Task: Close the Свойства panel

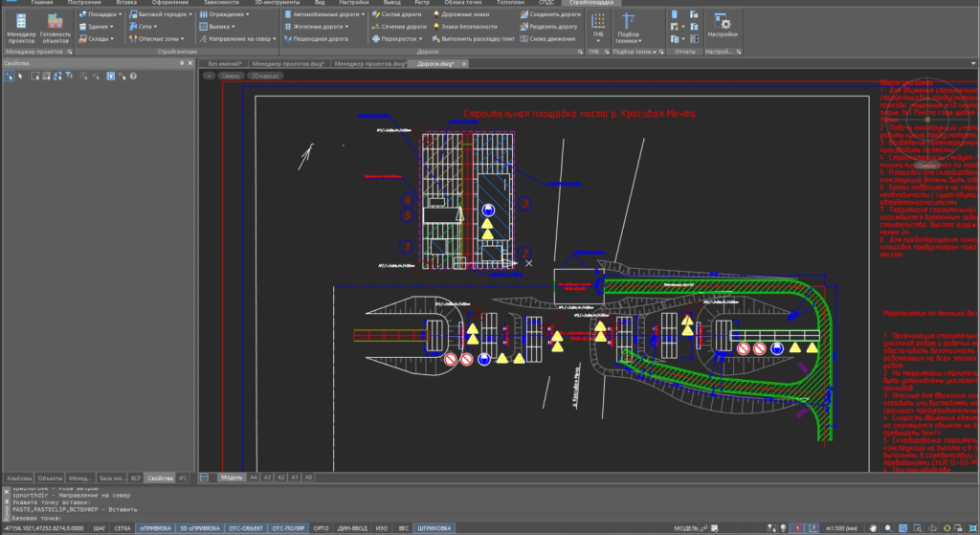Action: pyautogui.click(x=189, y=63)
